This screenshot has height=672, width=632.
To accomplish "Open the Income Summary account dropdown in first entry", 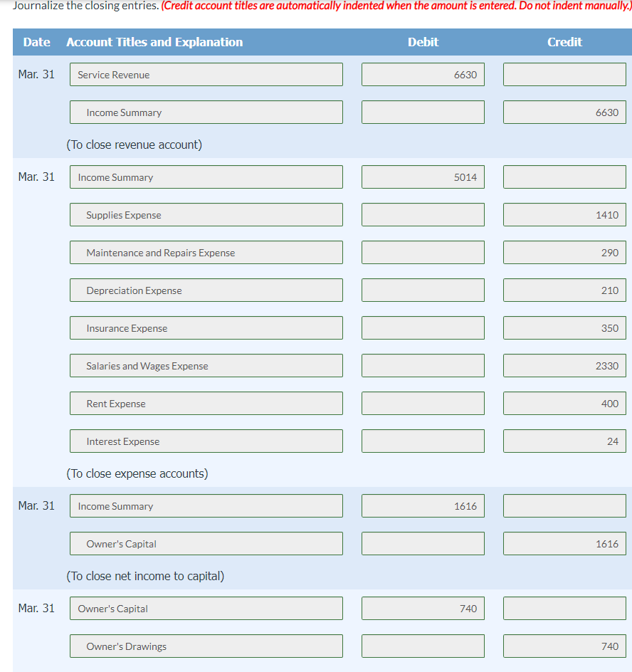I will coord(206,112).
